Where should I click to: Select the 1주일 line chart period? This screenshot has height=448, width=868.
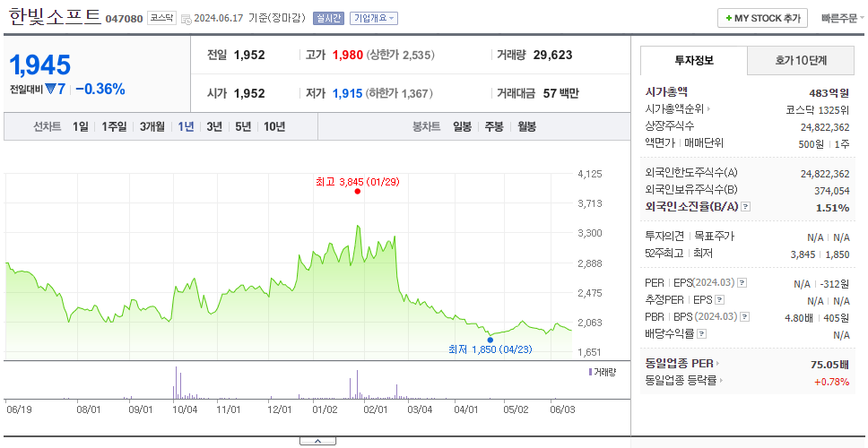click(x=114, y=126)
